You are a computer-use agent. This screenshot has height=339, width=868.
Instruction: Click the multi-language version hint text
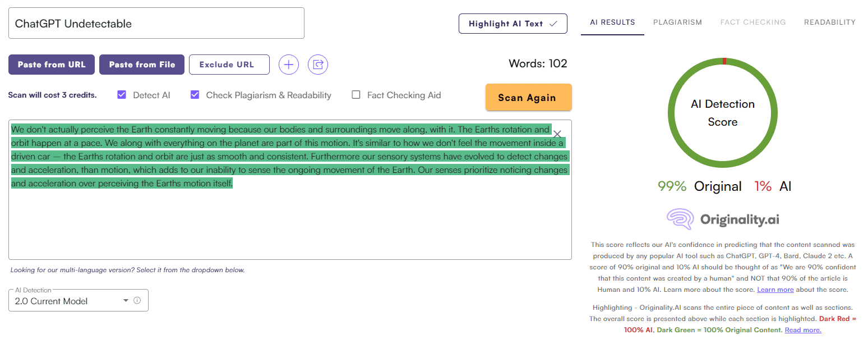(128, 270)
